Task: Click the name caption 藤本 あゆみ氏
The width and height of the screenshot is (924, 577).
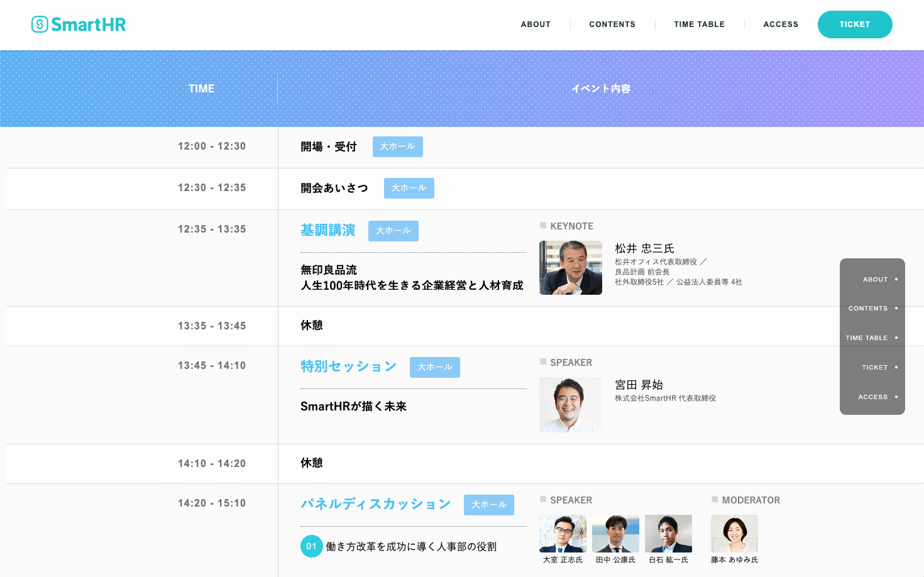Action: coord(734,560)
